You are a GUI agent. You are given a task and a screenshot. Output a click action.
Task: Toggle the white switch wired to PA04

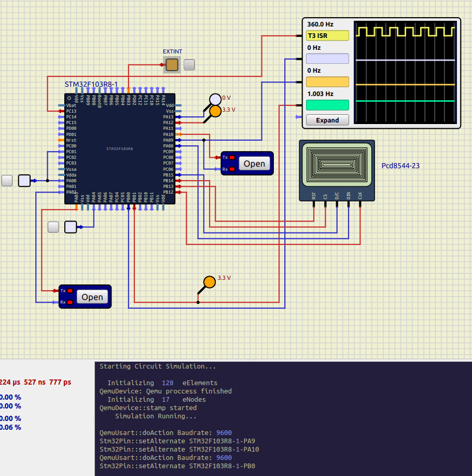(71, 227)
